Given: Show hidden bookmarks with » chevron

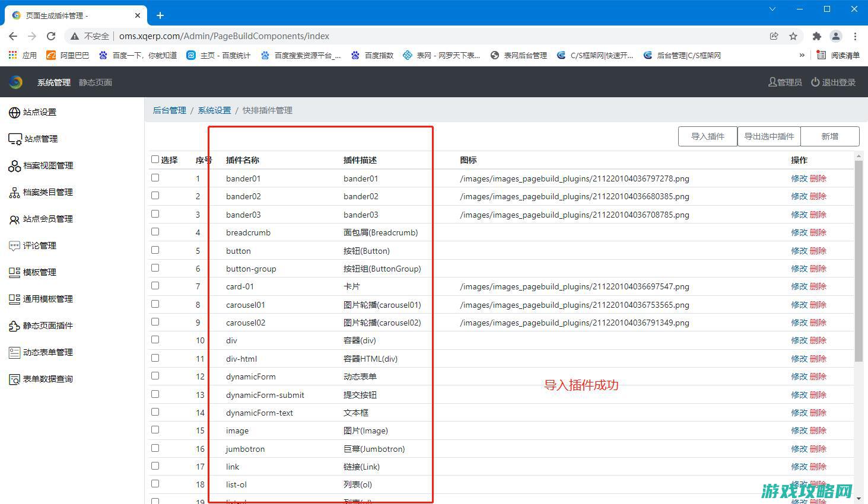Looking at the screenshot, I should tap(802, 55).
